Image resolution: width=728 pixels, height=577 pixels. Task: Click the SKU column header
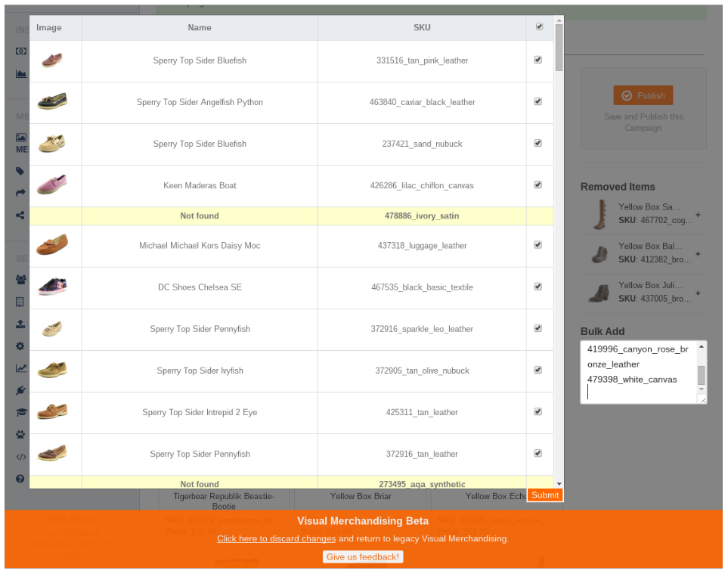tap(422, 28)
